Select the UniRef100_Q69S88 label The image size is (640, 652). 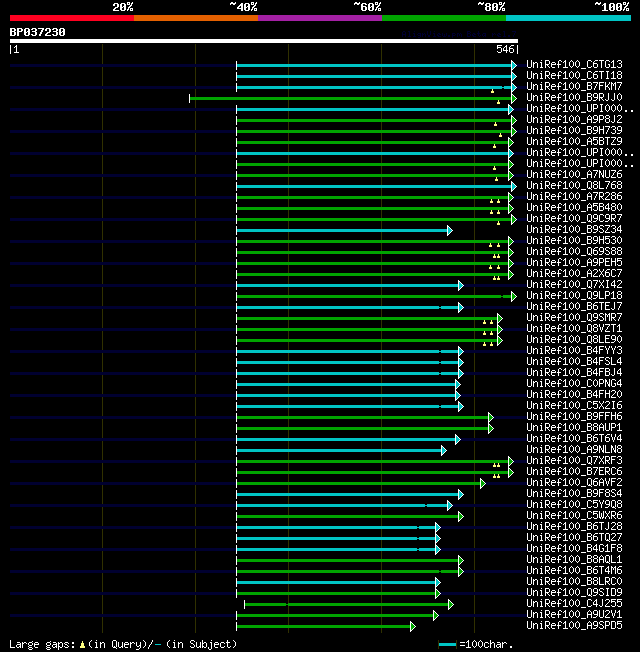[x=574, y=252]
